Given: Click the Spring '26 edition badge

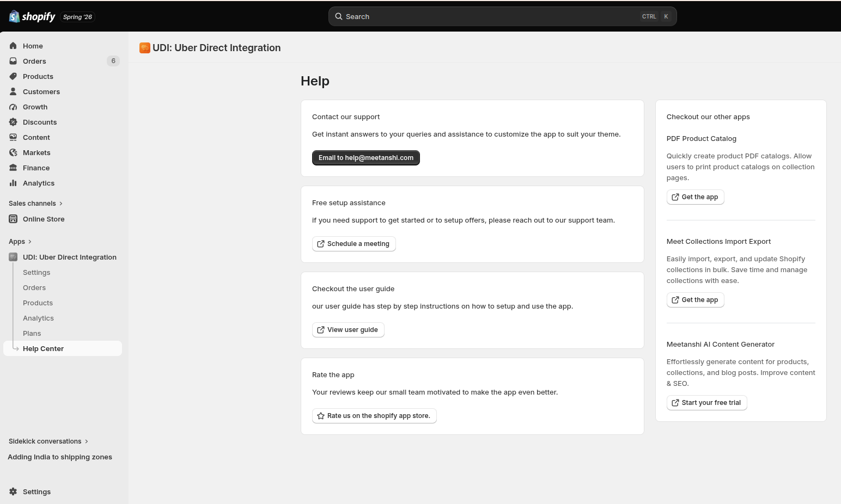Looking at the screenshot, I should click(77, 17).
